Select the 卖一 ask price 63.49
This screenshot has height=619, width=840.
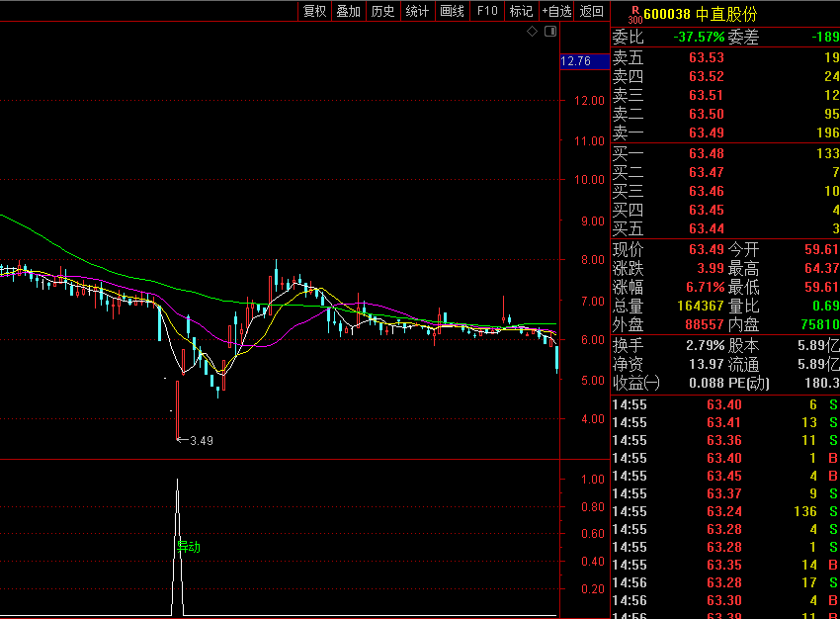pos(706,133)
